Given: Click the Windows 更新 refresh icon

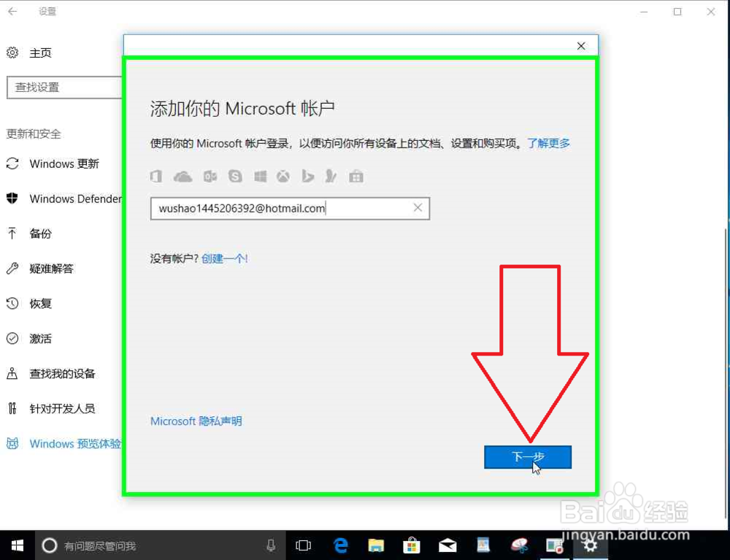Looking at the screenshot, I should click(12, 164).
